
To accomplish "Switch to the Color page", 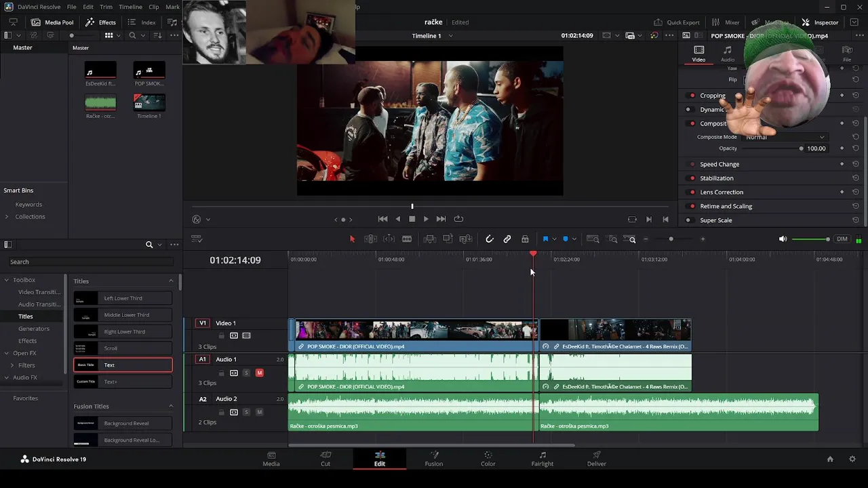I will pos(488,459).
